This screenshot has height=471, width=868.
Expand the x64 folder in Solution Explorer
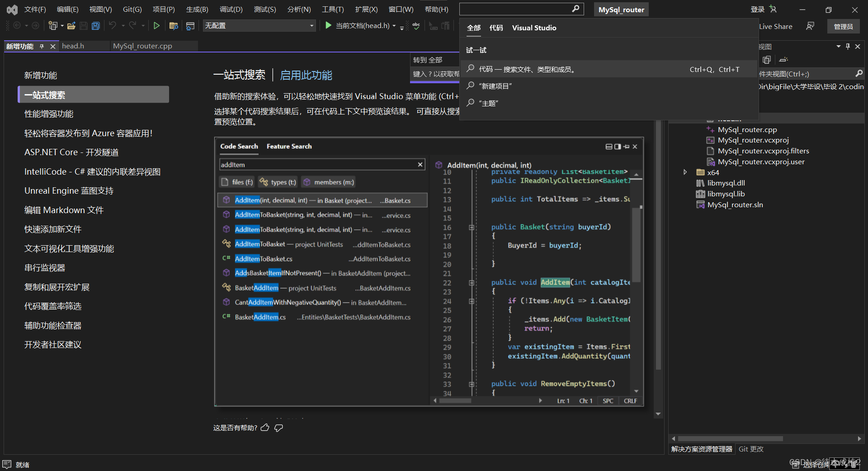click(685, 172)
